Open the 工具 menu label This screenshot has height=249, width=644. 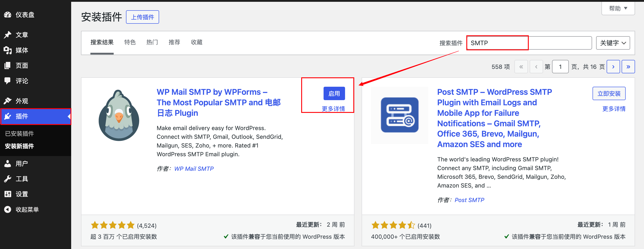coord(22,179)
